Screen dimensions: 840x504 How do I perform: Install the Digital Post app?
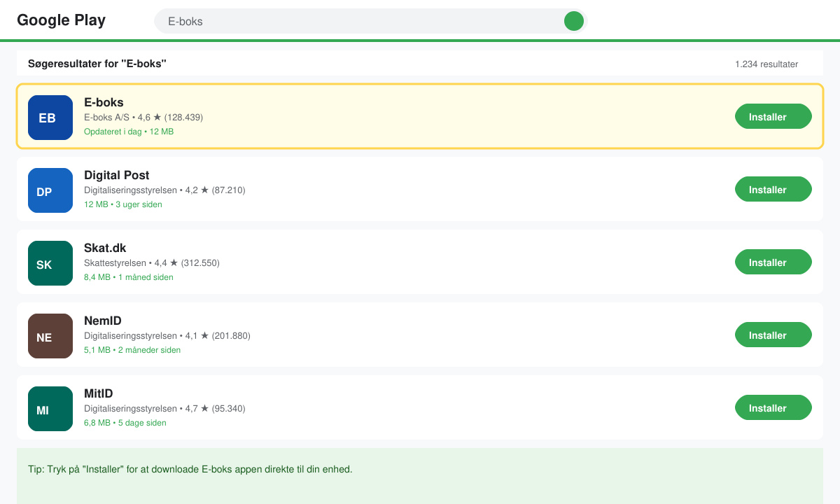point(773,189)
